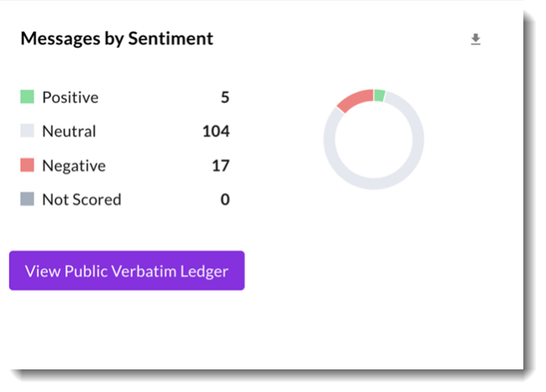Select the Not Scored legend label
This screenshot has width=546, height=392.
tap(81, 200)
